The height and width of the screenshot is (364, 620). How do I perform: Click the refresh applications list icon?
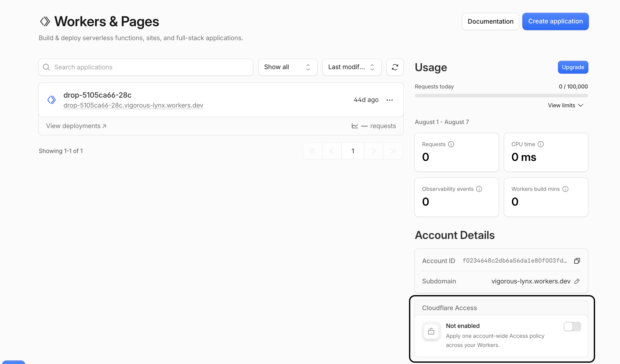395,67
